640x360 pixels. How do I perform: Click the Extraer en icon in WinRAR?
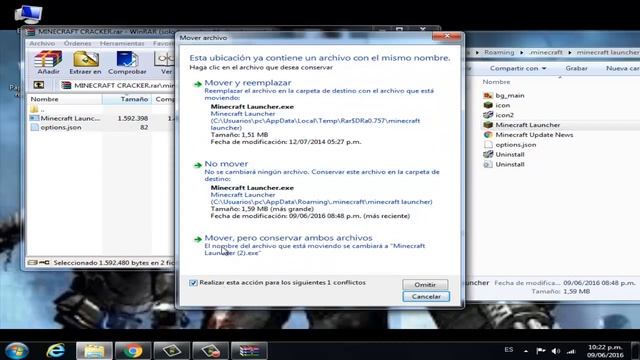pyautogui.click(x=85, y=62)
